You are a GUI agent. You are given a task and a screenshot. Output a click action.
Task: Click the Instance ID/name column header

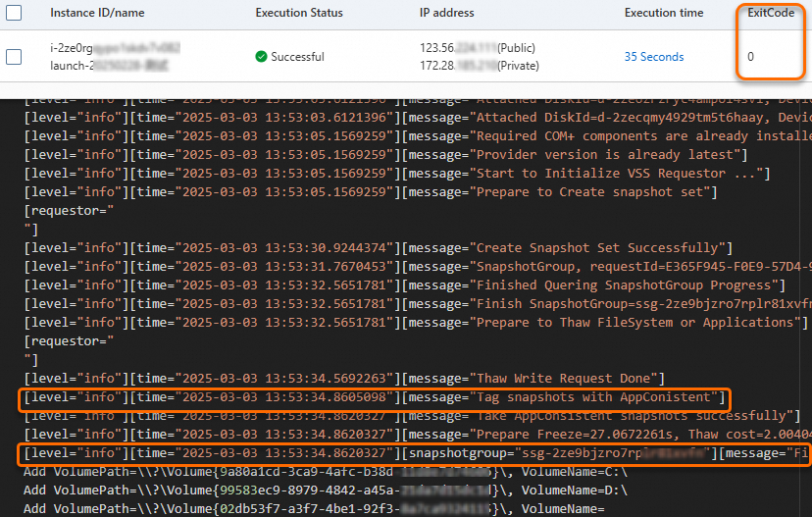(97, 13)
